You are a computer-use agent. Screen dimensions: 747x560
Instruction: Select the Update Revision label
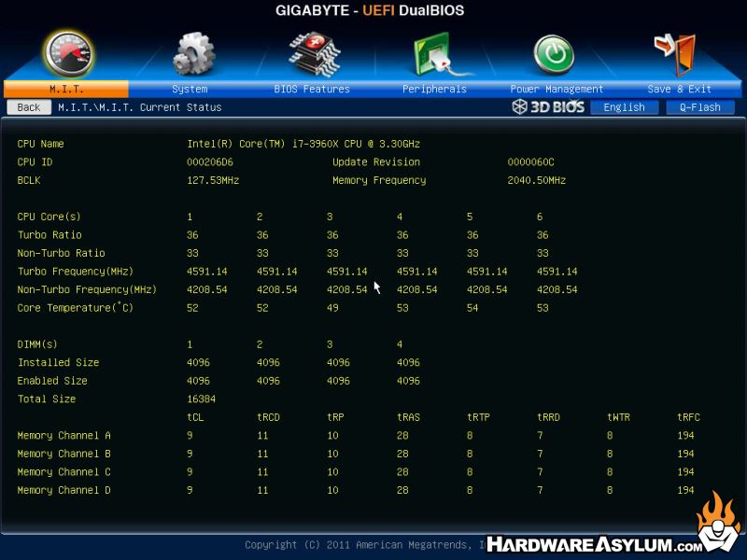376,161
